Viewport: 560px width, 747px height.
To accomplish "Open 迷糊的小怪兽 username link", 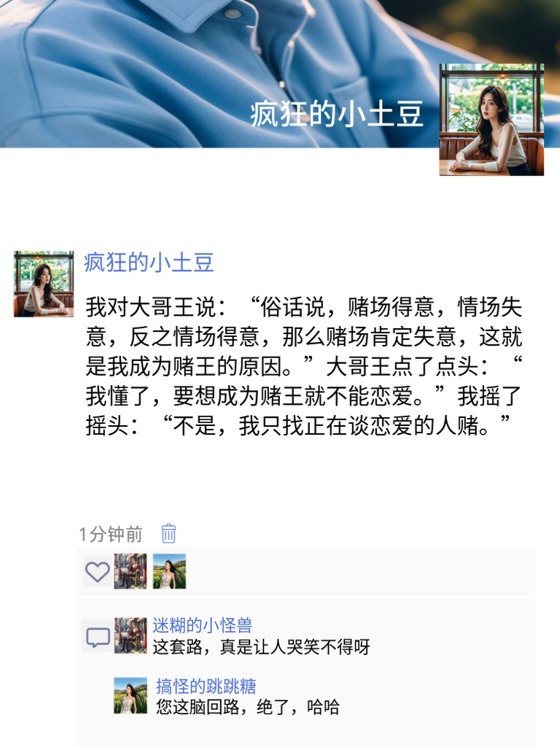I will click(203, 625).
